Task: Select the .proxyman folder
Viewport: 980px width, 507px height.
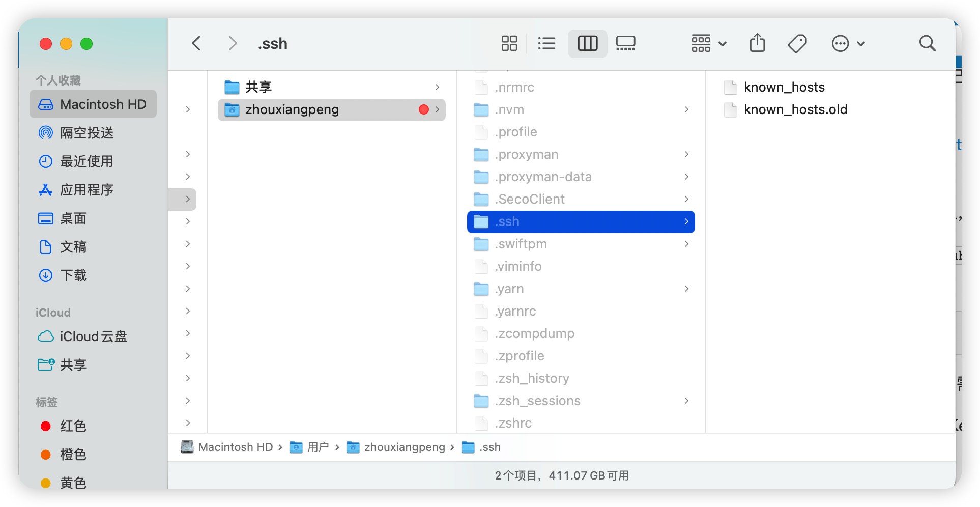Action: [x=581, y=154]
